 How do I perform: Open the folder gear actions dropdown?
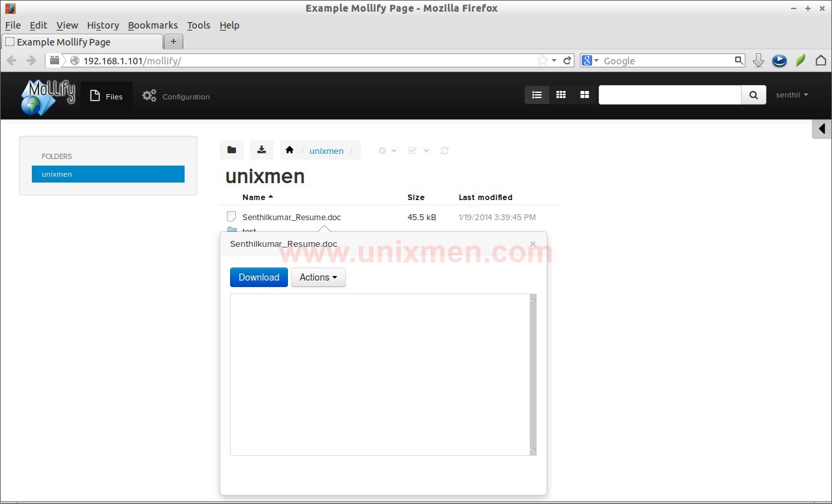[x=387, y=151]
